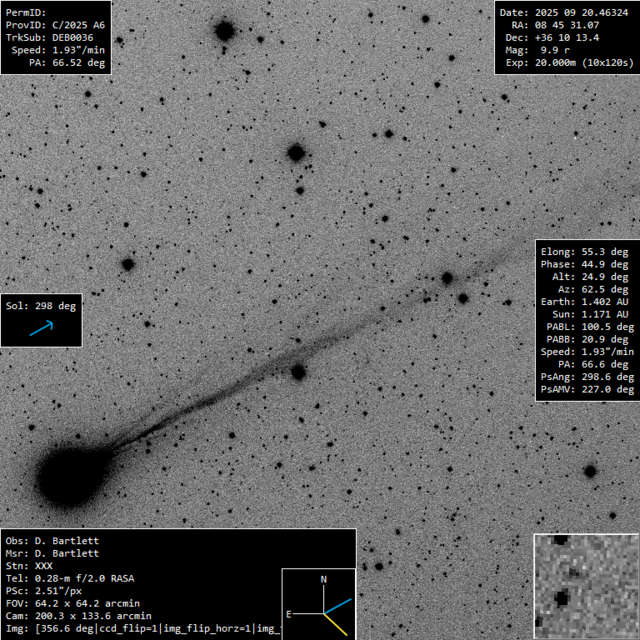
Task: Select the Earth 1.402 AU distance
Action: (586, 301)
